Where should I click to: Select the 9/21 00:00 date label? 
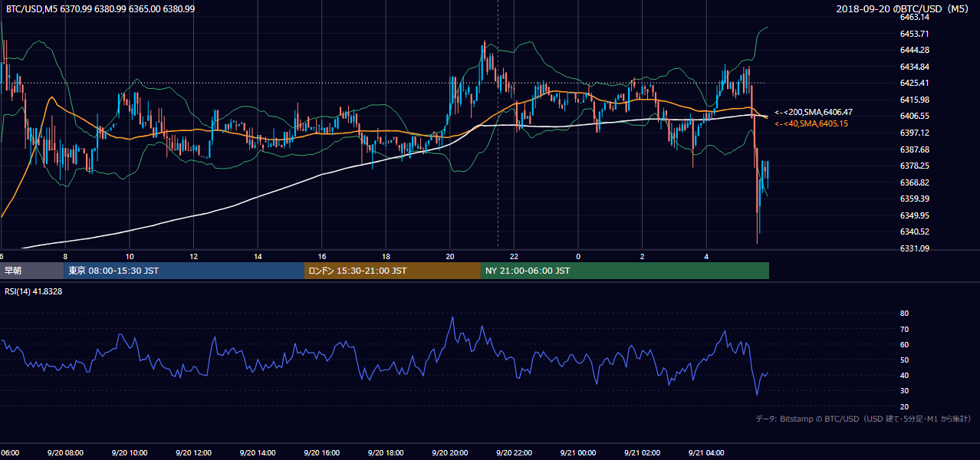pos(578,453)
